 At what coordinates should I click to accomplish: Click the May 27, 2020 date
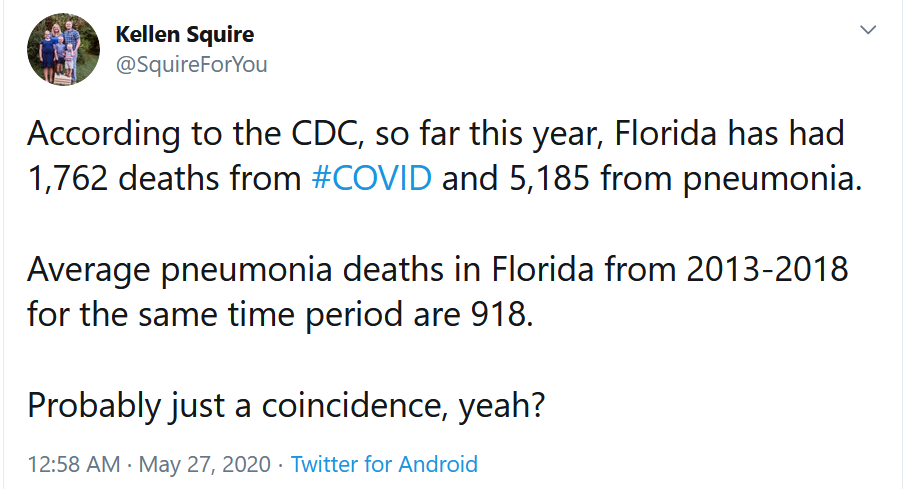point(205,464)
